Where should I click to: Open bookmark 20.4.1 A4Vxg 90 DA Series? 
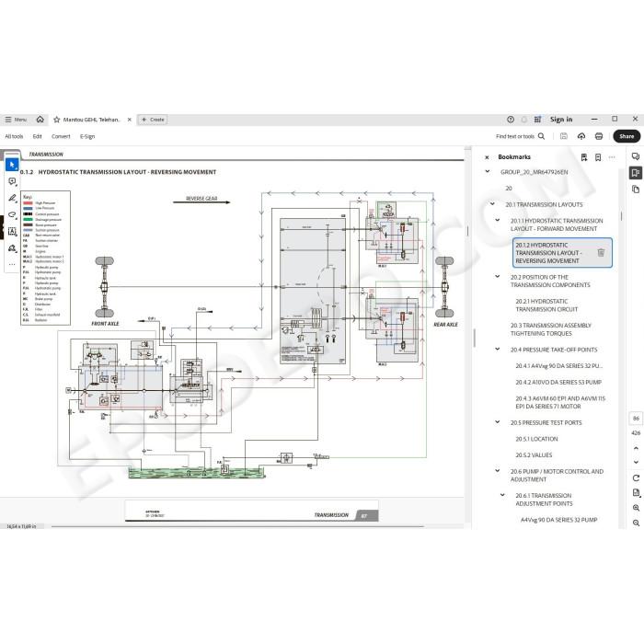tap(559, 366)
